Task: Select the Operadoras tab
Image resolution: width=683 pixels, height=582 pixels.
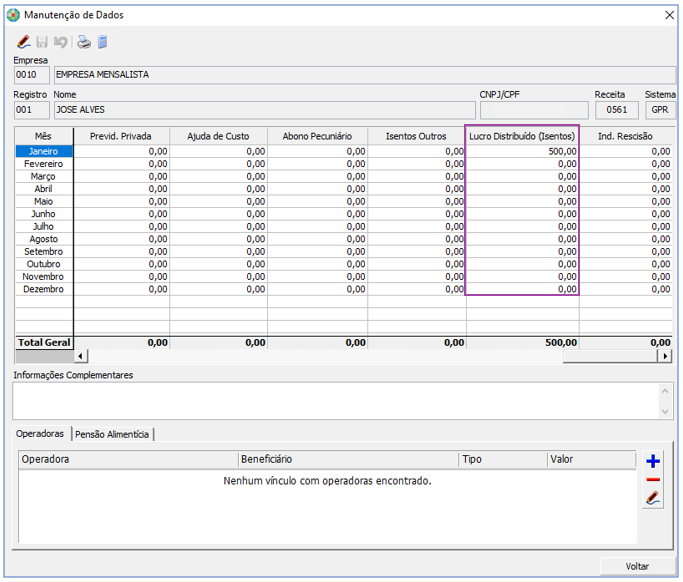Action: pyautogui.click(x=42, y=434)
